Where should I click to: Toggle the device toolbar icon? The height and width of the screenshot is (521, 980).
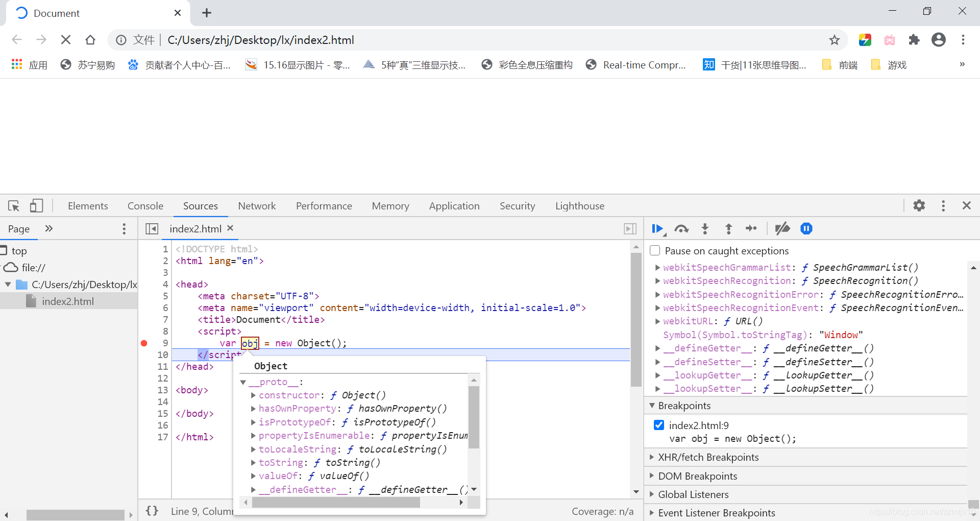tap(36, 205)
